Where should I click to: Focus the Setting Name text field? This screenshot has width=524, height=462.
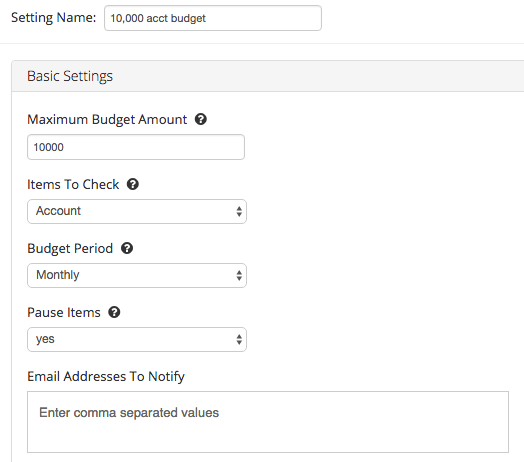coord(213,18)
